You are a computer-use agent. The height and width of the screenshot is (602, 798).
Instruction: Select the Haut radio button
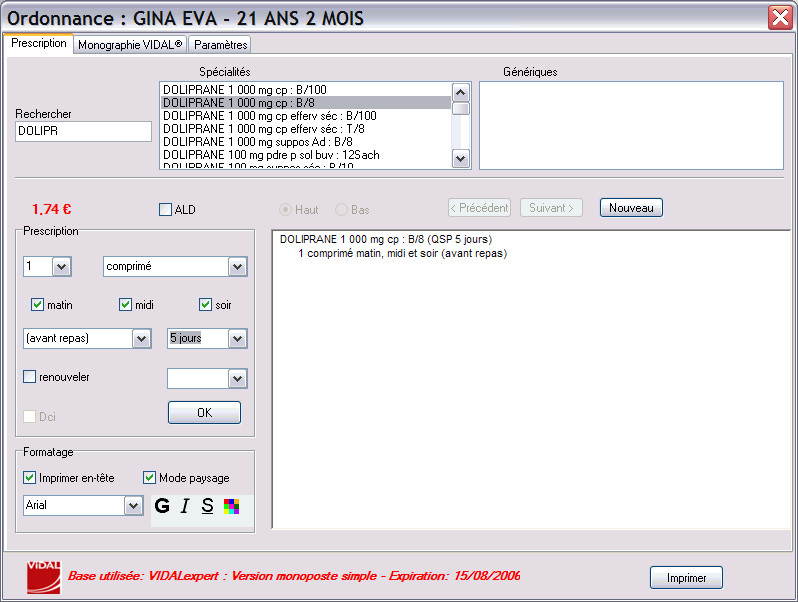pos(286,210)
